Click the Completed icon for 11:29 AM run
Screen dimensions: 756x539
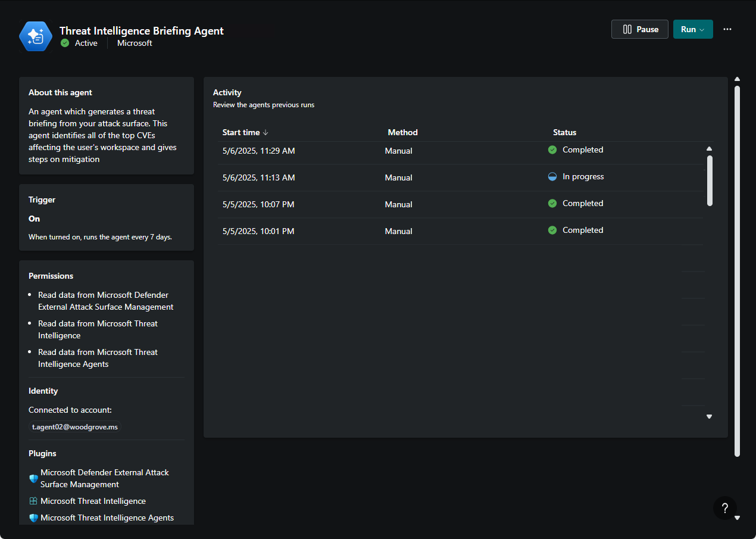click(552, 150)
